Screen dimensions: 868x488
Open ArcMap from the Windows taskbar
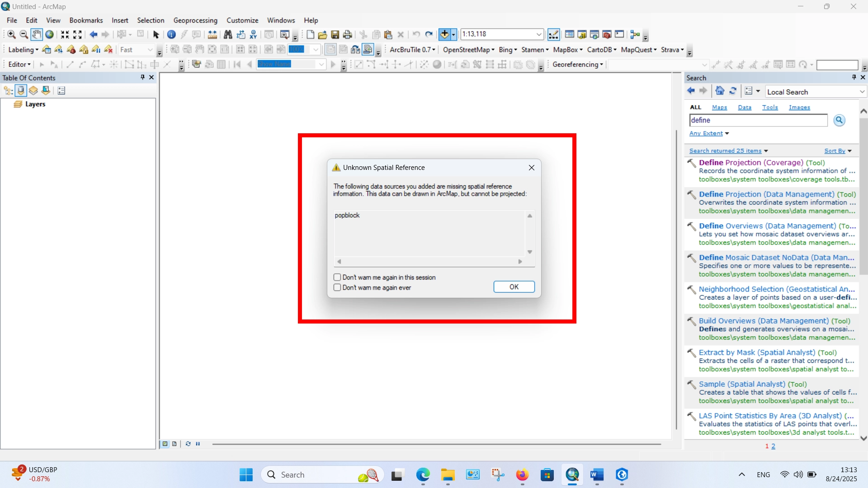572,475
